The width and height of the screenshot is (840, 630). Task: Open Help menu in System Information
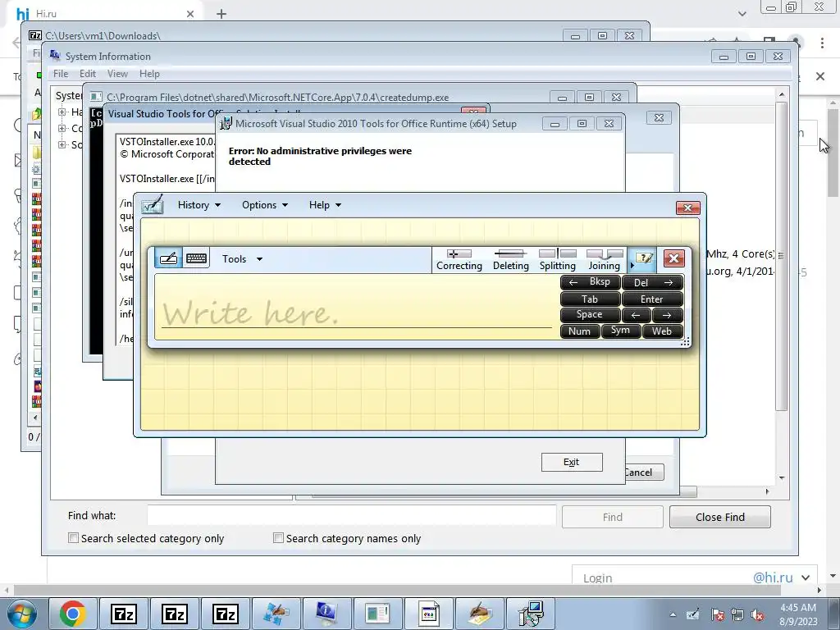[149, 74]
